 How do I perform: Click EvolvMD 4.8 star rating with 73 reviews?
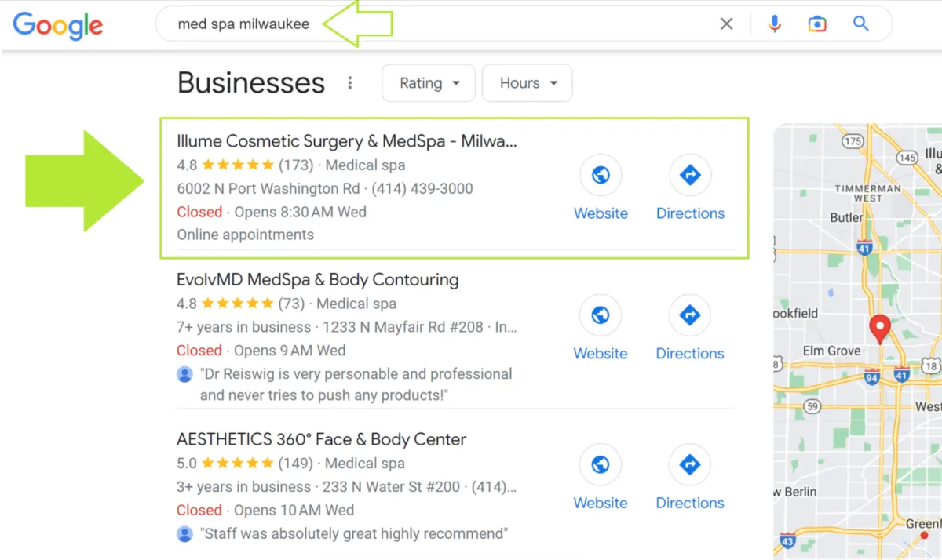point(241,304)
